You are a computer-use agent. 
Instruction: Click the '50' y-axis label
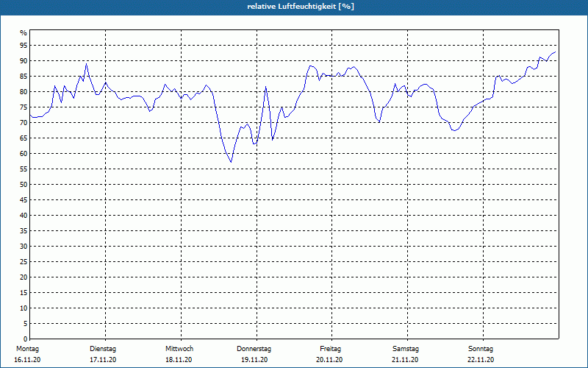24,185
